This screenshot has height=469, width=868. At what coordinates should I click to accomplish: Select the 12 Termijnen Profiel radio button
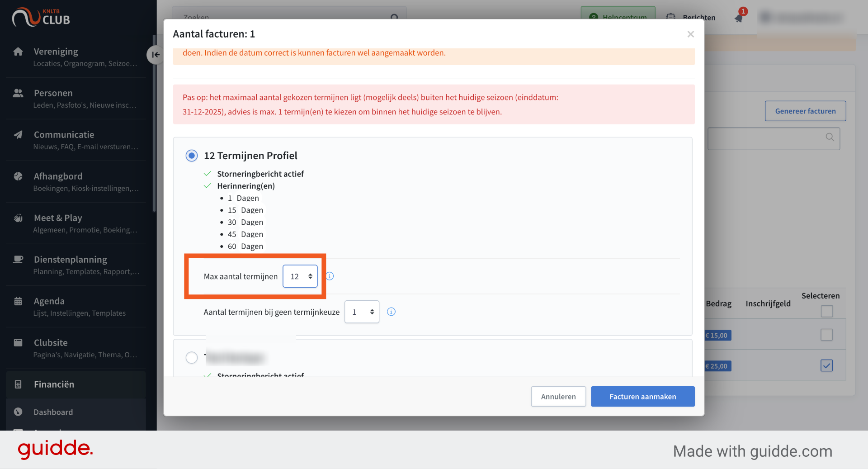click(192, 156)
